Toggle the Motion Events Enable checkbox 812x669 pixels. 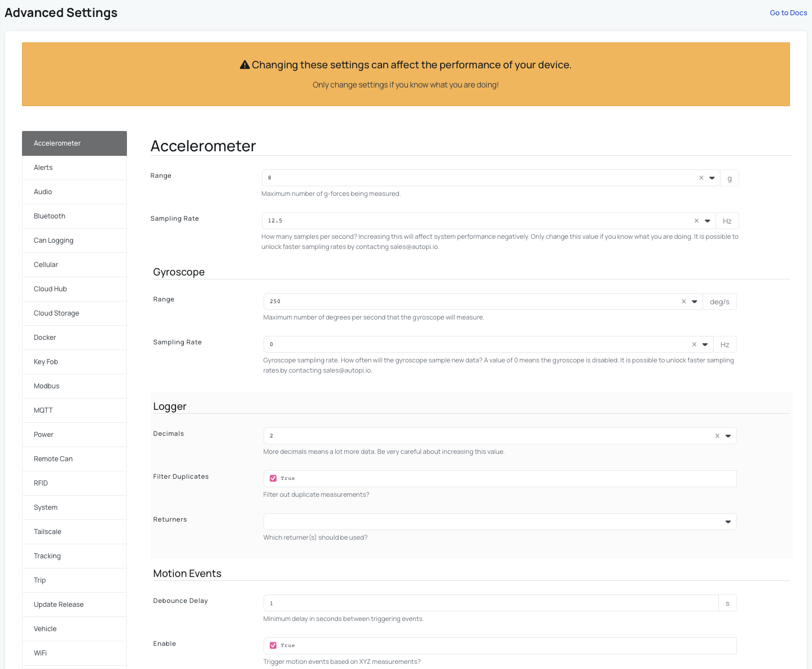click(x=273, y=645)
